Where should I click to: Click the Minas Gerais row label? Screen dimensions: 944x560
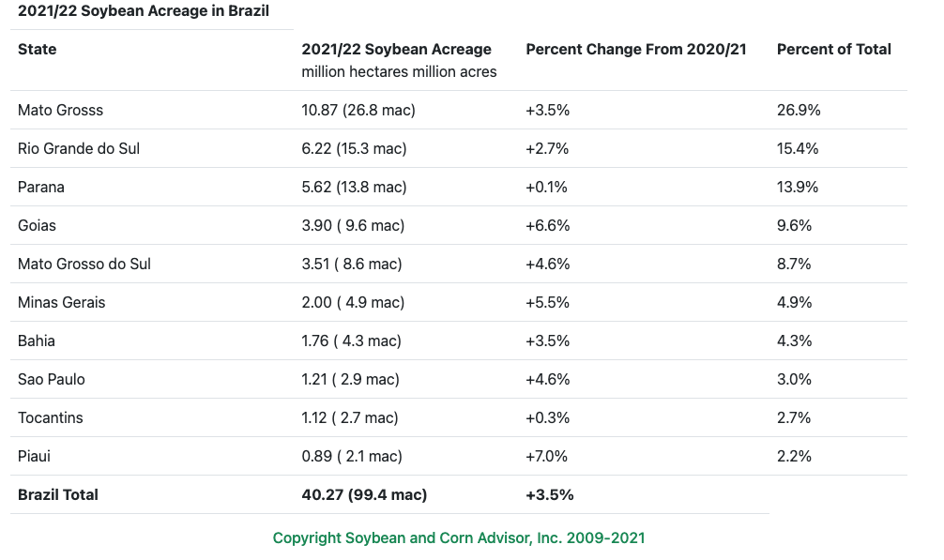[x=62, y=303]
